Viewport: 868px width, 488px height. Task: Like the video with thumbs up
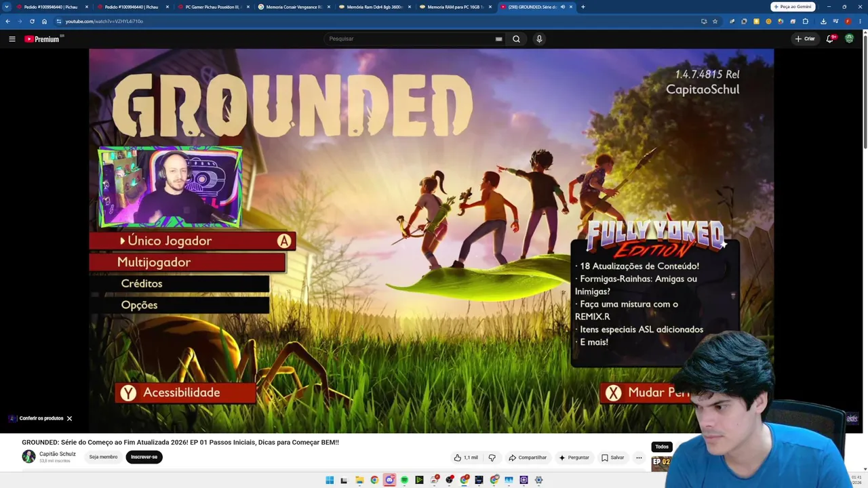[466, 457]
